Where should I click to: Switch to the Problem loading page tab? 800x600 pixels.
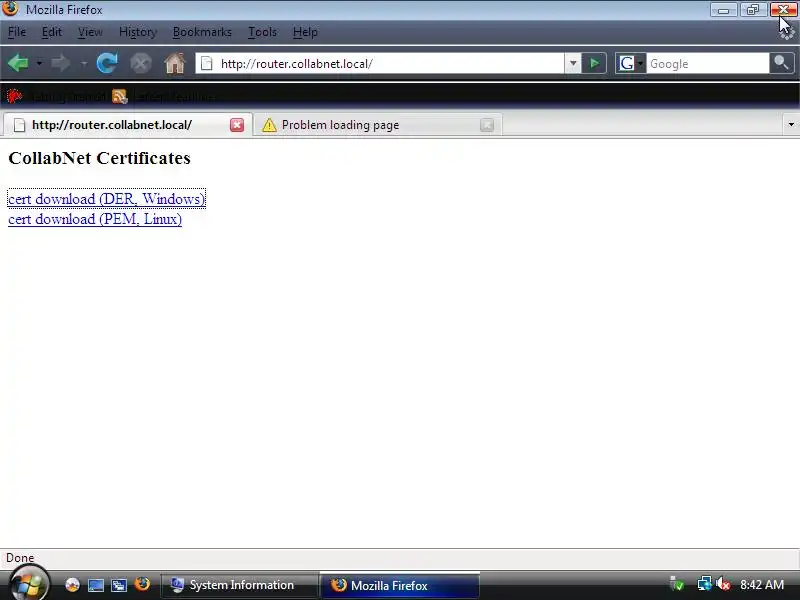point(378,125)
